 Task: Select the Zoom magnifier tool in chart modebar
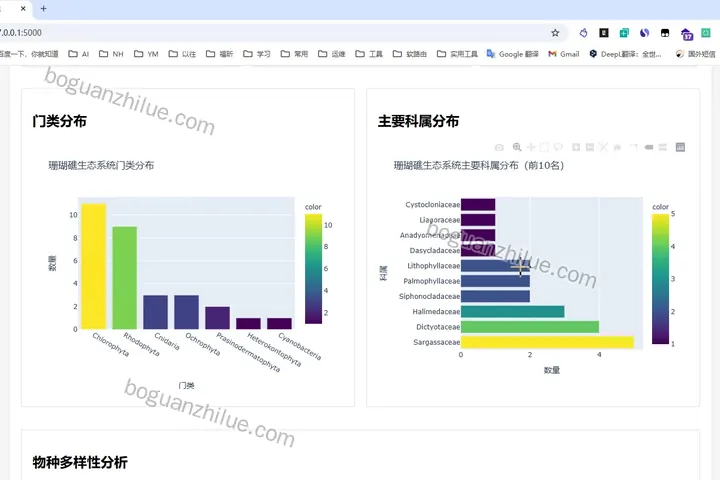coord(517,147)
